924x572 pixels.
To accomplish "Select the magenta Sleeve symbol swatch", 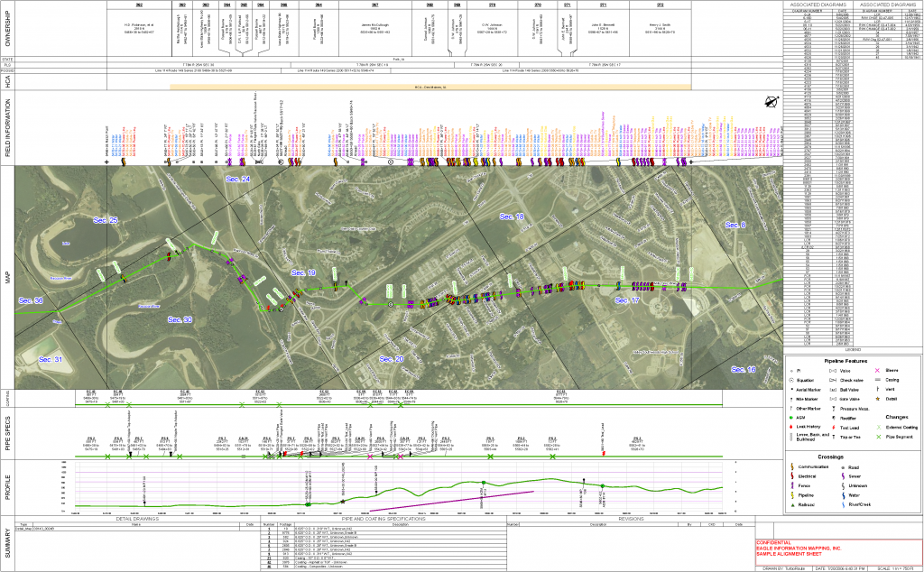I will tap(877, 370).
